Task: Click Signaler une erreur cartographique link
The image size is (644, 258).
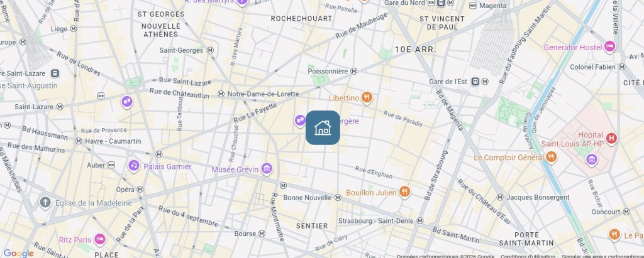Action: (602, 256)
